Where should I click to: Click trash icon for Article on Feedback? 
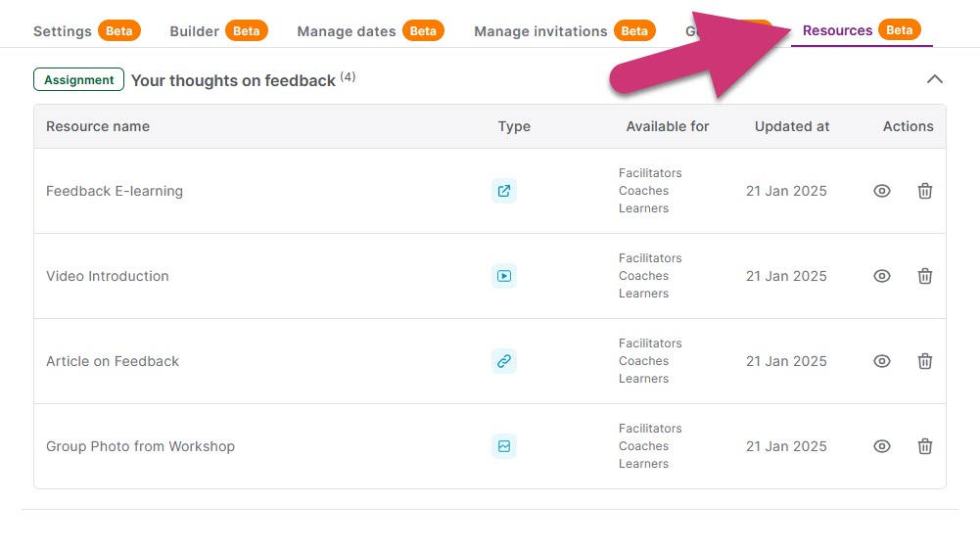pyautogui.click(x=924, y=361)
